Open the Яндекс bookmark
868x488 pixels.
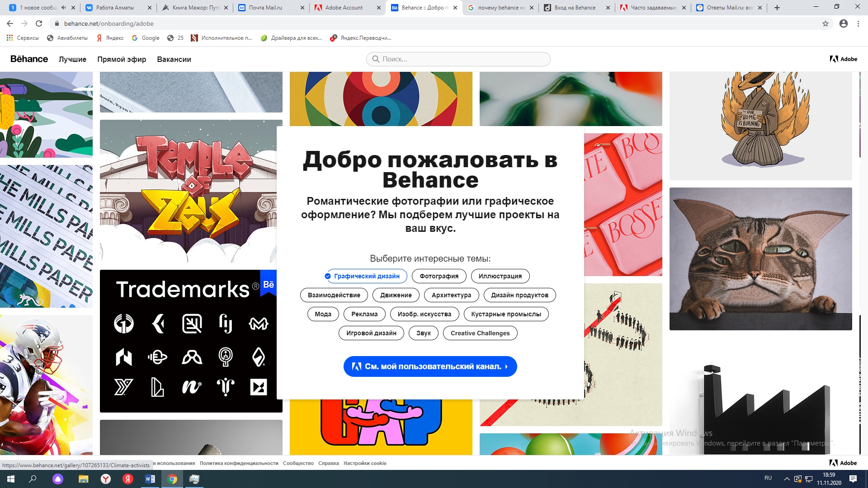point(110,38)
